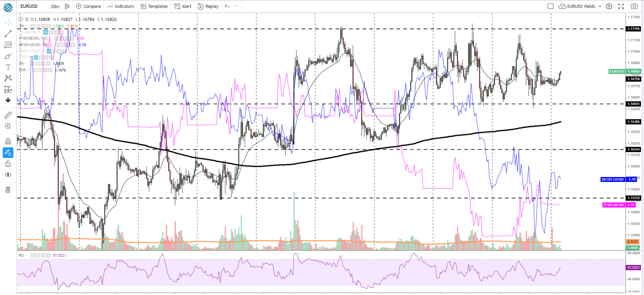Select the crosshair cursor tool
This screenshot has height=295, width=644.
tap(8, 23)
